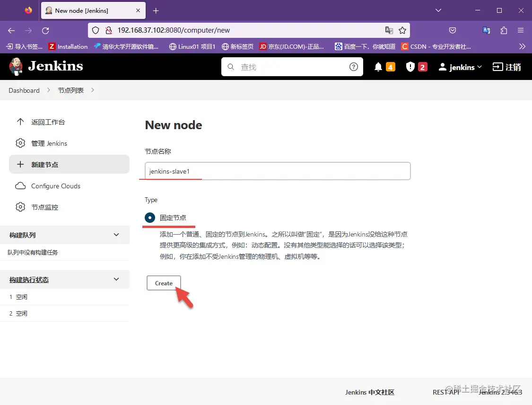This screenshot has width=532, height=405.
Task: Click the gear icon beside 管理 Jenkins
Action: 20,143
